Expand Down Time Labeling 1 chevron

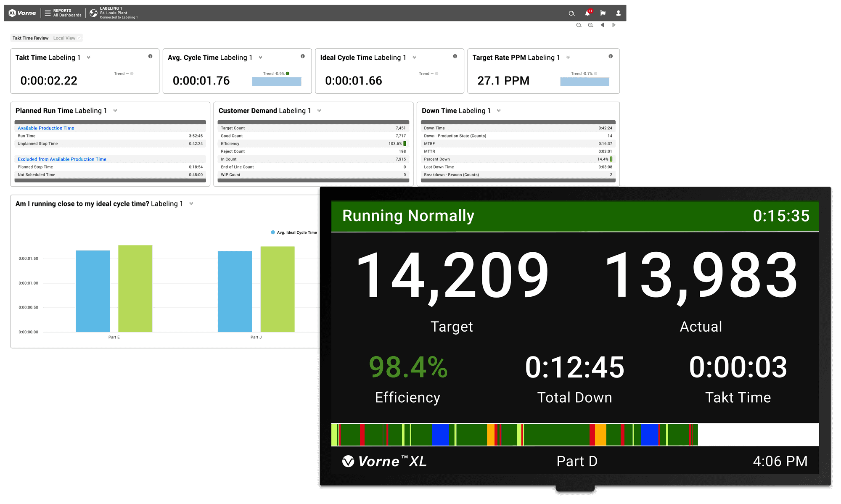point(499,111)
